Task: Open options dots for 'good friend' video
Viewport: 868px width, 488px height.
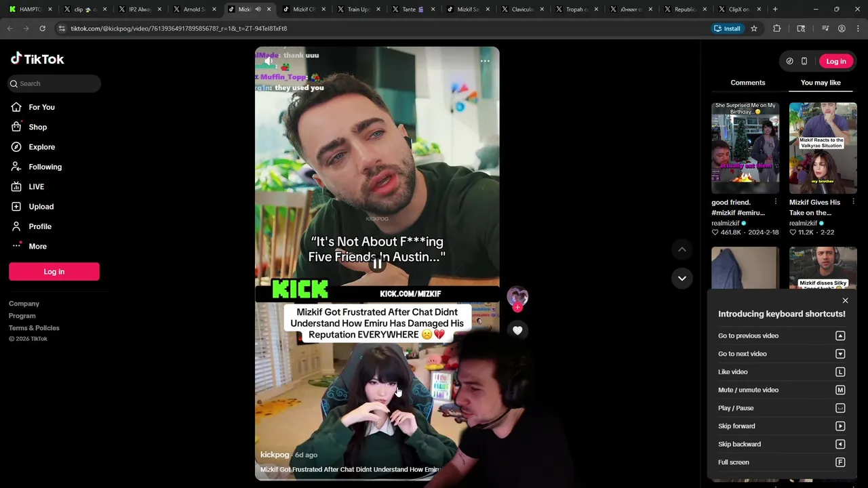Action: pyautogui.click(x=776, y=202)
